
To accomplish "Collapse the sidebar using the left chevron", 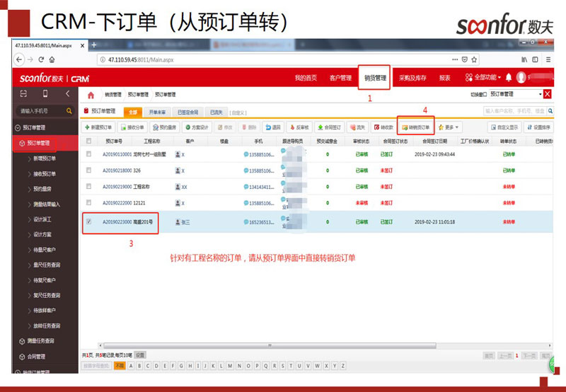I will (x=67, y=93).
